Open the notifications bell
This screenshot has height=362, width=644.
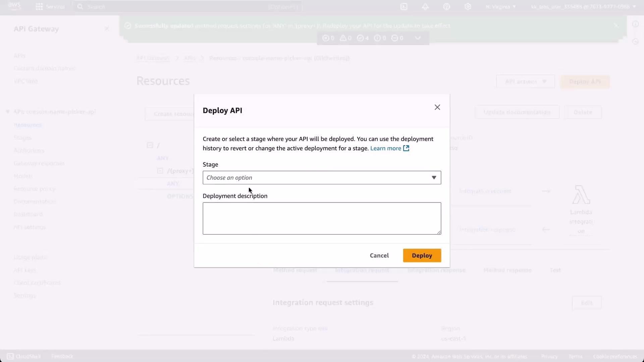(425, 7)
